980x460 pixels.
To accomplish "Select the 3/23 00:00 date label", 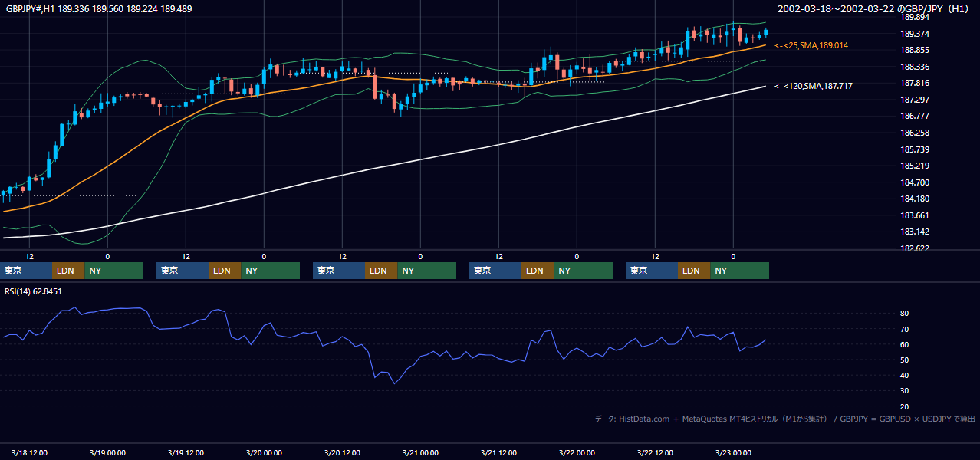I will coord(733,452).
